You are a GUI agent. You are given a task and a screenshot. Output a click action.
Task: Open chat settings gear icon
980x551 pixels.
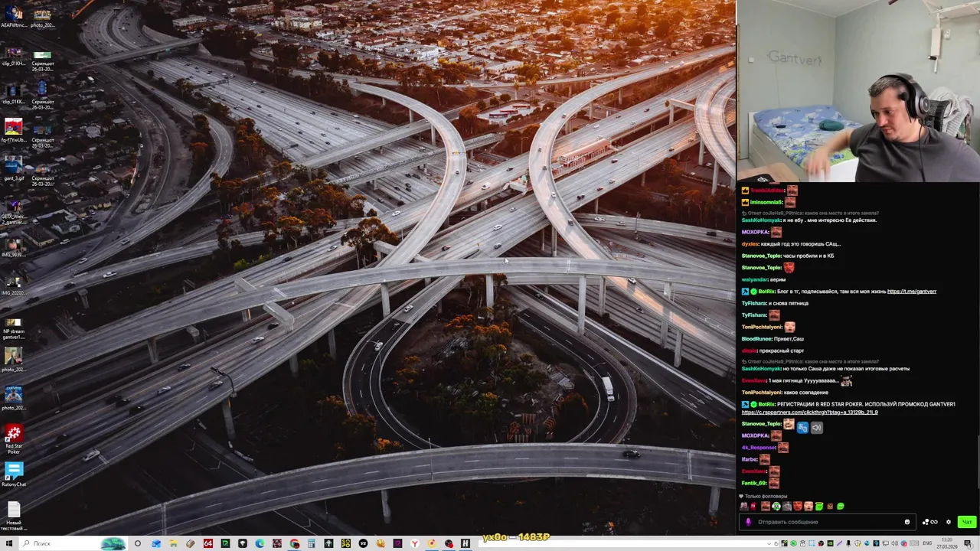pyautogui.click(x=949, y=522)
